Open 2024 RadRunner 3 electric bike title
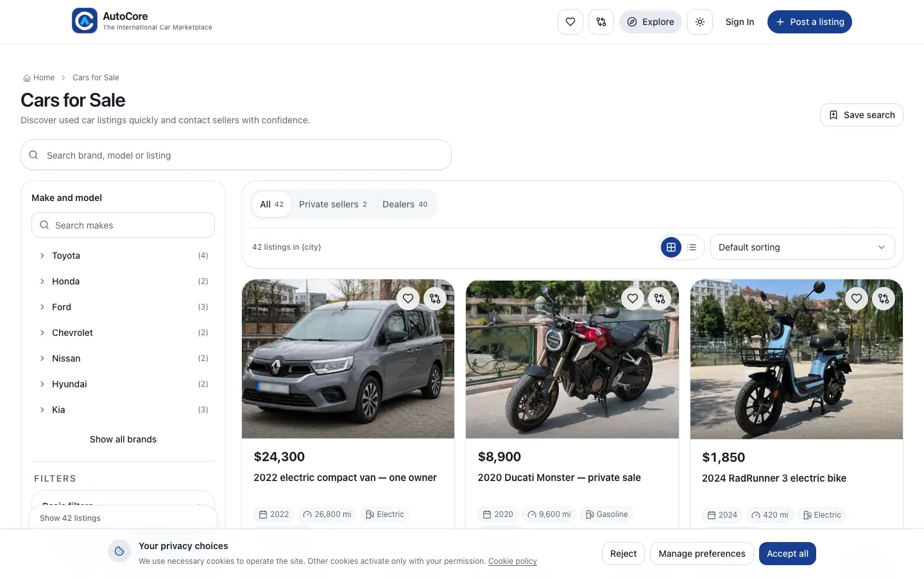 (x=774, y=478)
